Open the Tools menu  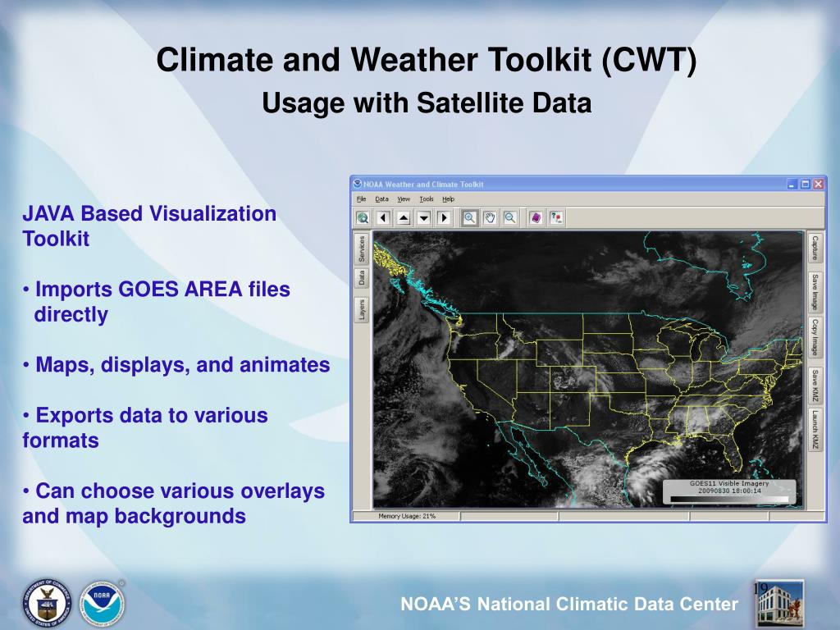(x=427, y=199)
